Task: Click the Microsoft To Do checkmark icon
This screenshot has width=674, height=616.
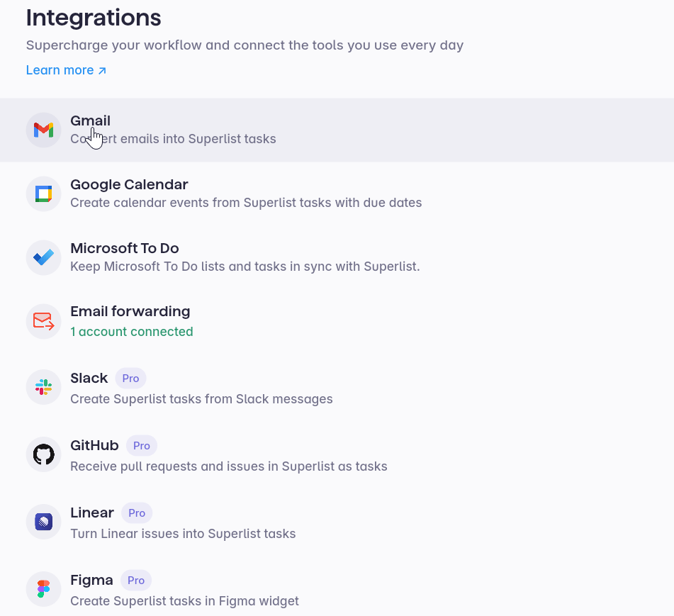Action: [44, 258]
